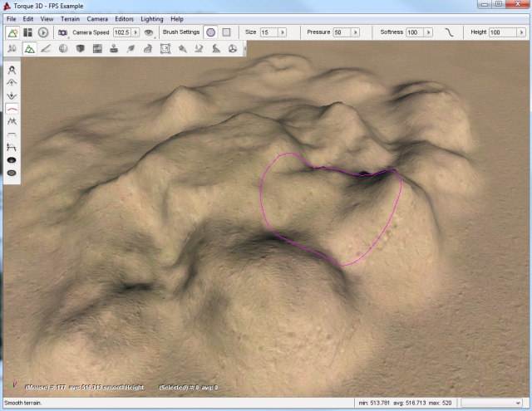The width and height of the screenshot is (532, 411).
Task: Select the Raise Height terrain tool
Action: (x=12, y=83)
